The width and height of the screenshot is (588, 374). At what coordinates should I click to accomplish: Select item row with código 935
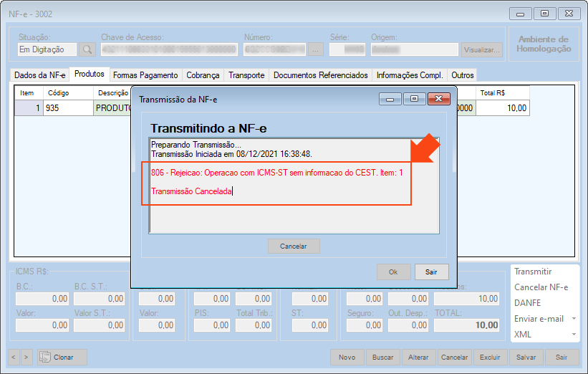68,108
